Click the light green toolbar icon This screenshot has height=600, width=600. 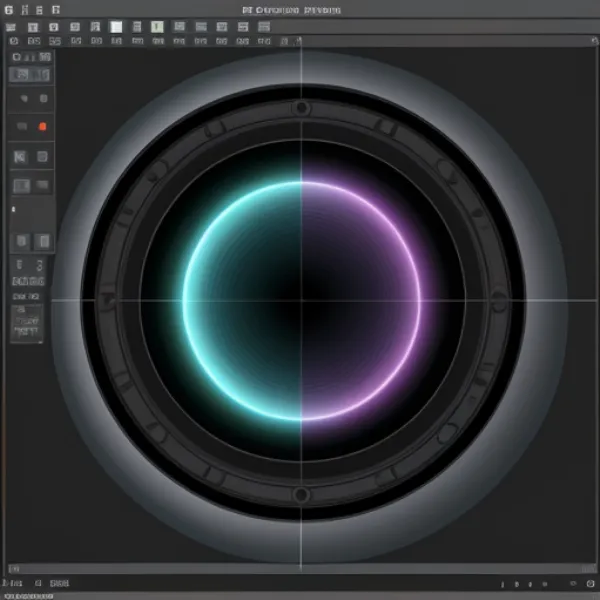[157, 27]
